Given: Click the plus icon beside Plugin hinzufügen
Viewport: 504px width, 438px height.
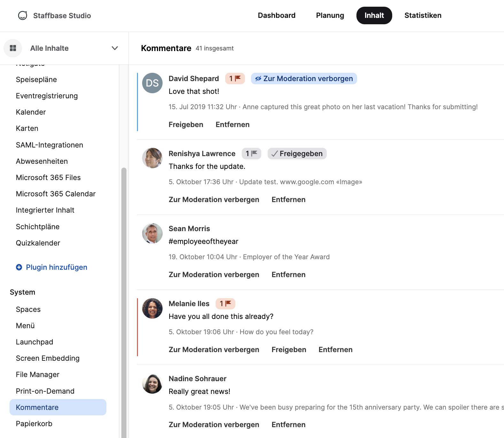Looking at the screenshot, I should coord(19,267).
